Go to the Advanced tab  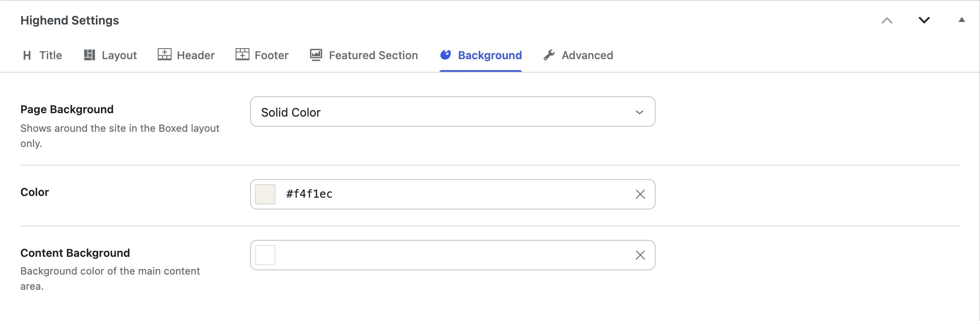[578, 55]
